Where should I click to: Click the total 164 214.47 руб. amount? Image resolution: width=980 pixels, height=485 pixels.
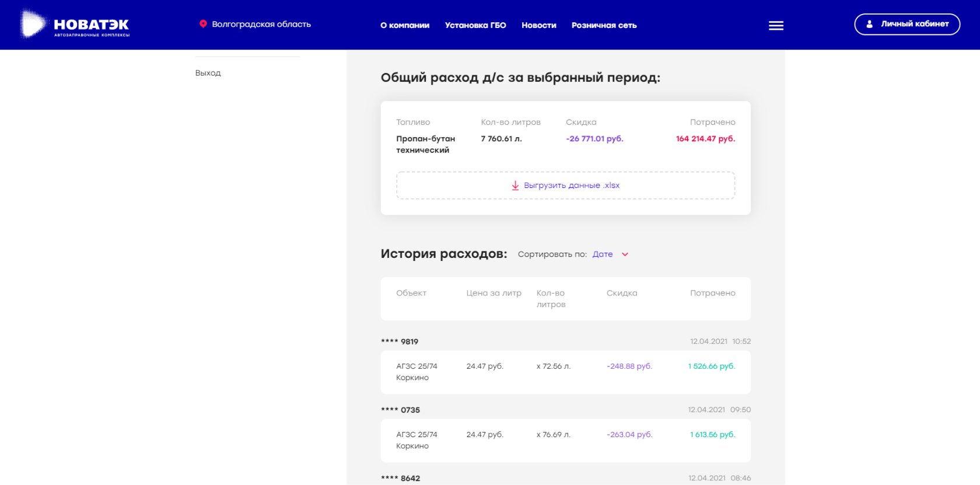click(705, 139)
